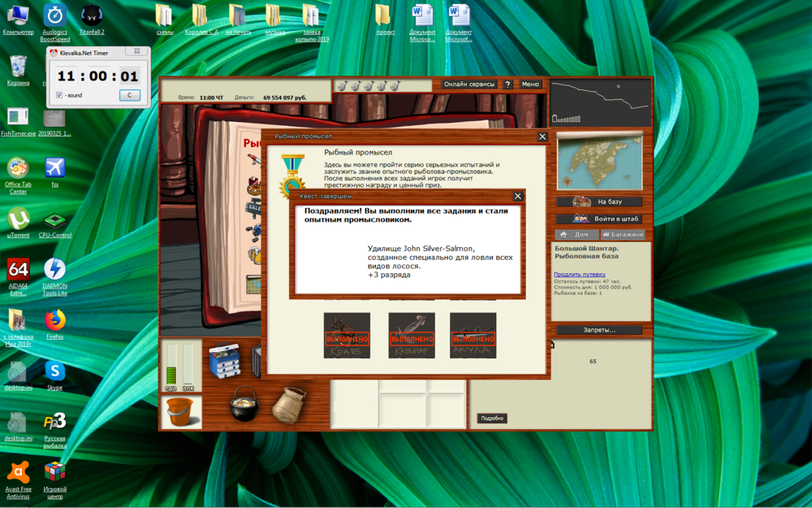This screenshot has height=508, width=812.
Task: Click the completed Crab quest tile
Action: pyautogui.click(x=347, y=336)
